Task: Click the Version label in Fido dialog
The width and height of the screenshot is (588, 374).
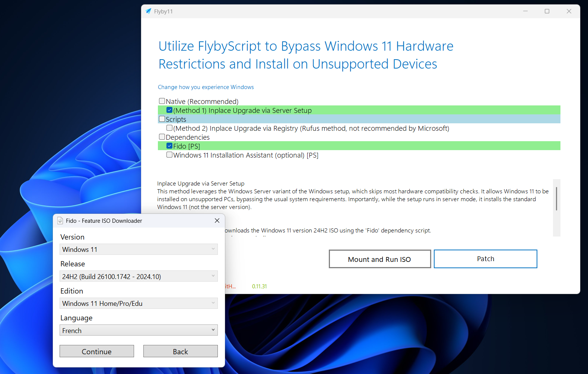Action: tap(73, 237)
